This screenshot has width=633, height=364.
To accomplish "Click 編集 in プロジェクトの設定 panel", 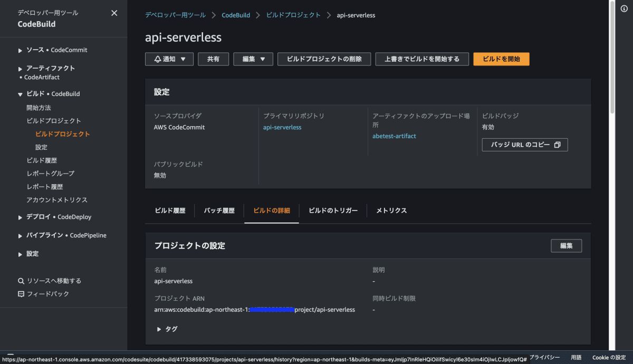I will pyautogui.click(x=567, y=246).
